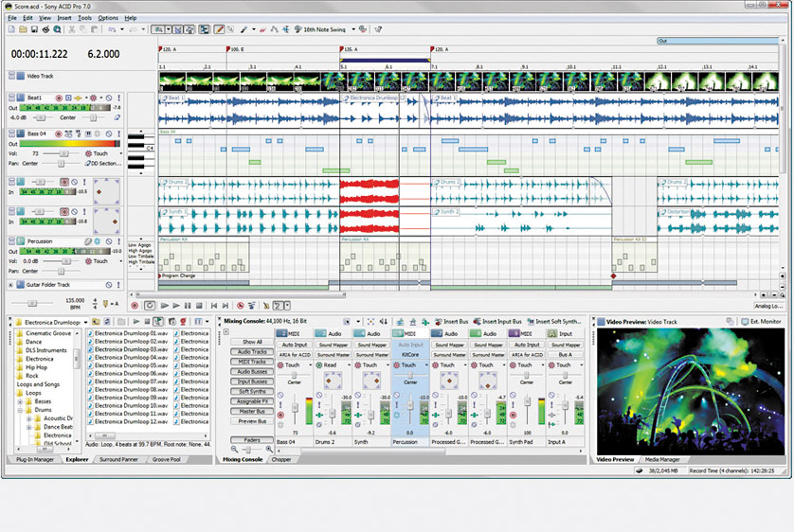The height and width of the screenshot is (532, 794).
Task: Arm the Beat1 track for record
Action: click(x=58, y=98)
